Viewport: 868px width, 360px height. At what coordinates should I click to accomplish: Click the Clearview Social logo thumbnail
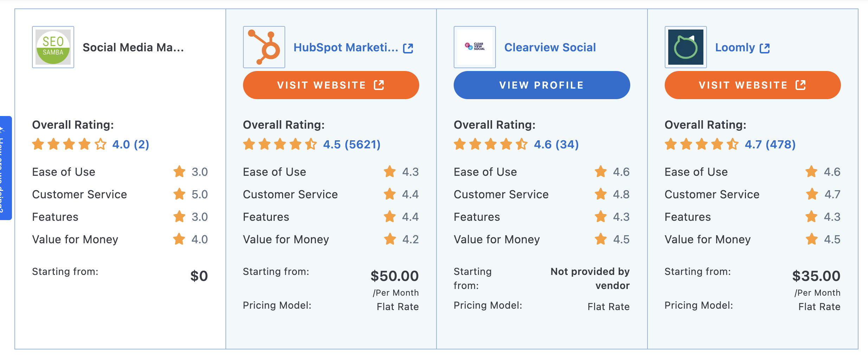(474, 47)
